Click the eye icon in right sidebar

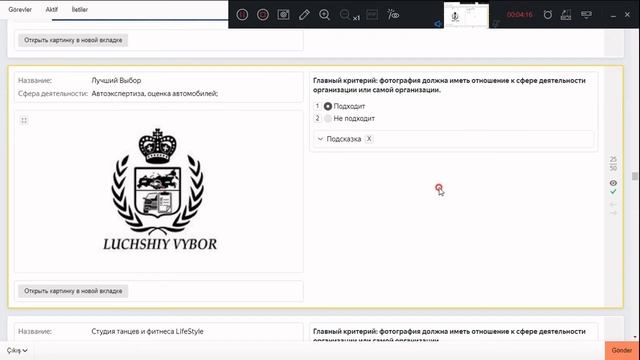613,183
